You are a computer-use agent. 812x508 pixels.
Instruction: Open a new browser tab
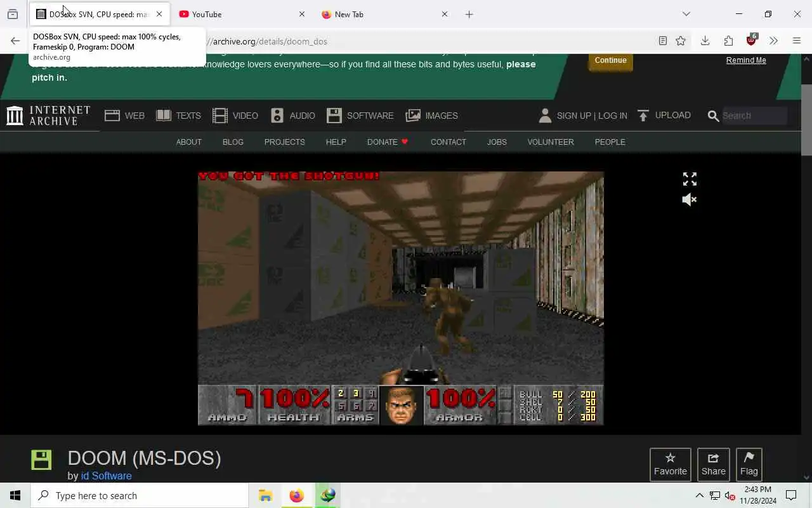[x=469, y=14]
